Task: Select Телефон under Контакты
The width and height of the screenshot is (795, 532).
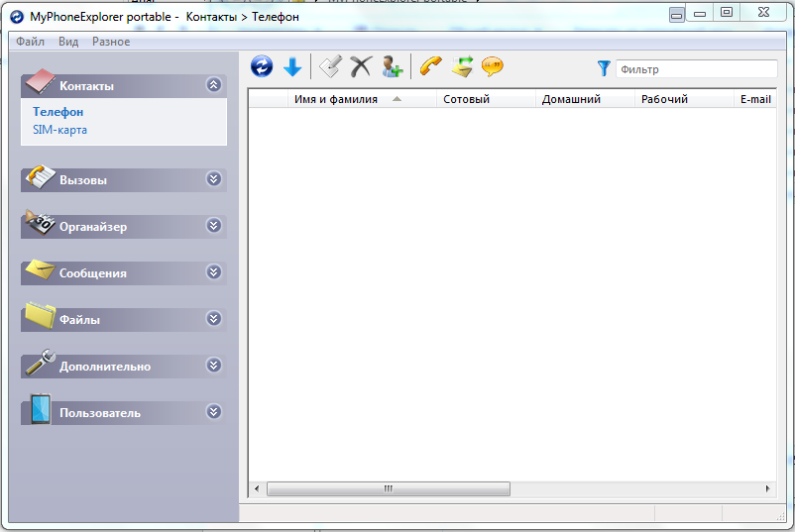Action: tap(57, 112)
